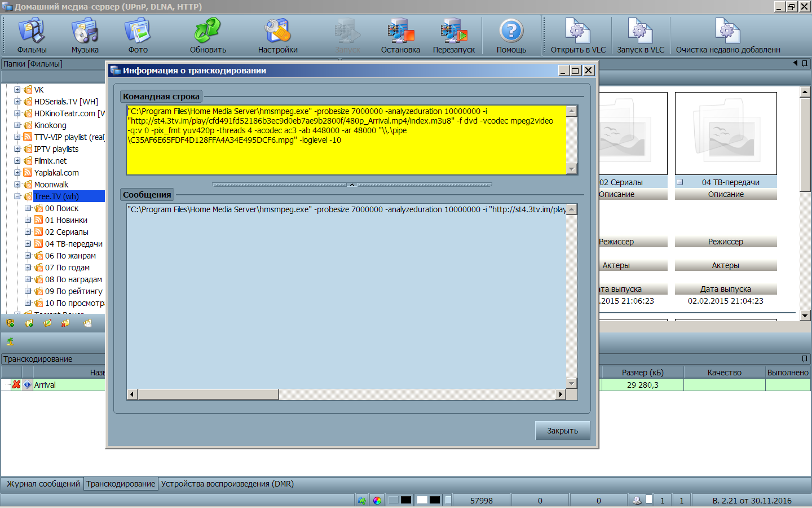Click the black color swatch in status bar
Viewport: 812px width, 508px height.
pos(406,500)
